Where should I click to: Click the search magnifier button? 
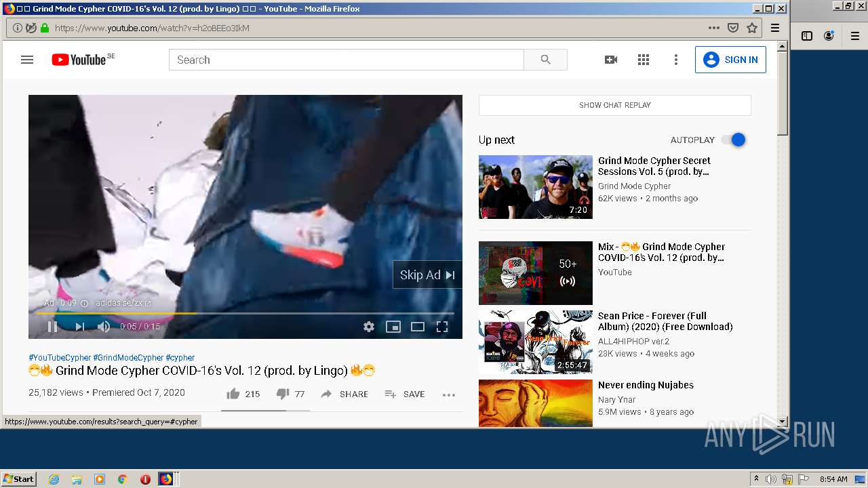545,60
